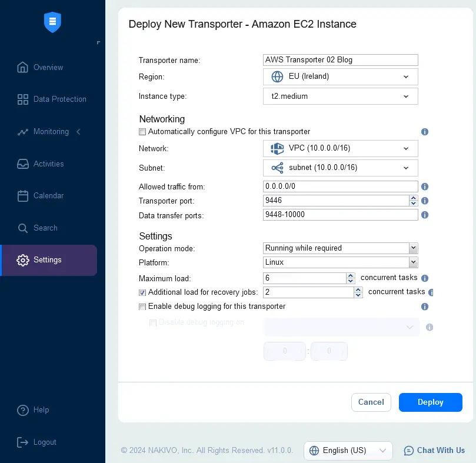The image size is (476, 463).
Task: Click the Cancel button
Action: 371,402
